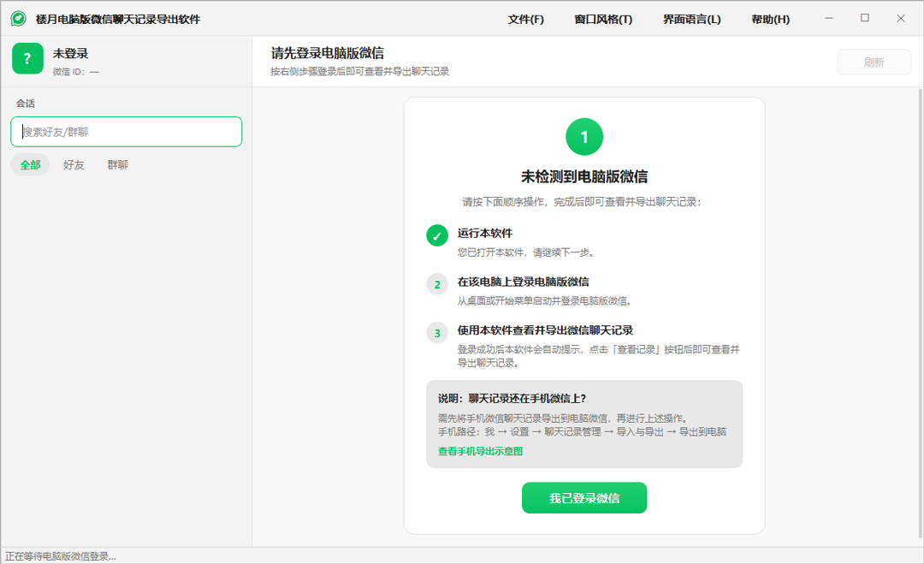Open the 界面语言(L) menu

pos(692,19)
